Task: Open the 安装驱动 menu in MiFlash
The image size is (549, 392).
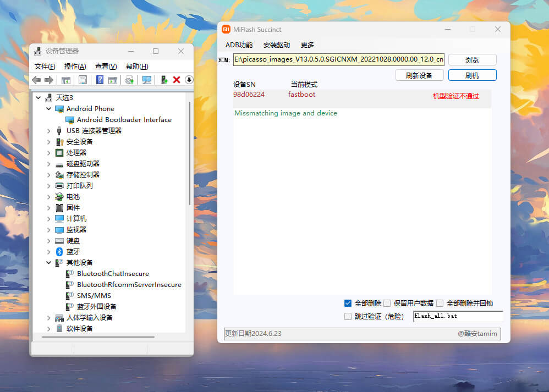Action: (x=277, y=45)
